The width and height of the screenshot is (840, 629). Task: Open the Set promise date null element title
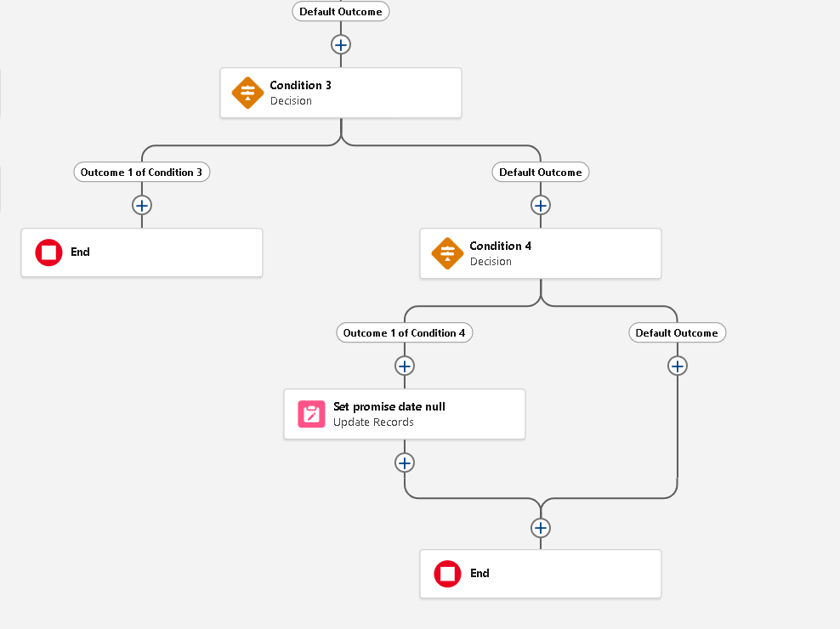[389, 407]
